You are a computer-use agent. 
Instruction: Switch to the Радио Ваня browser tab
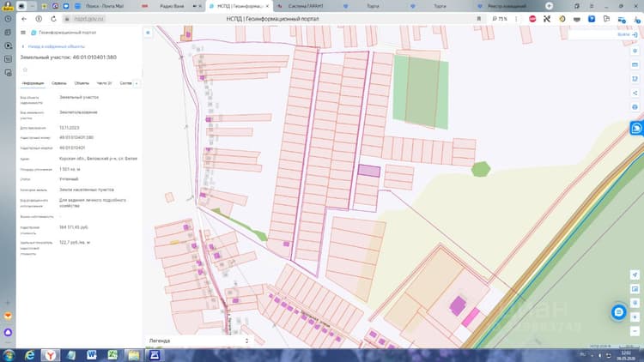pos(172,6)
